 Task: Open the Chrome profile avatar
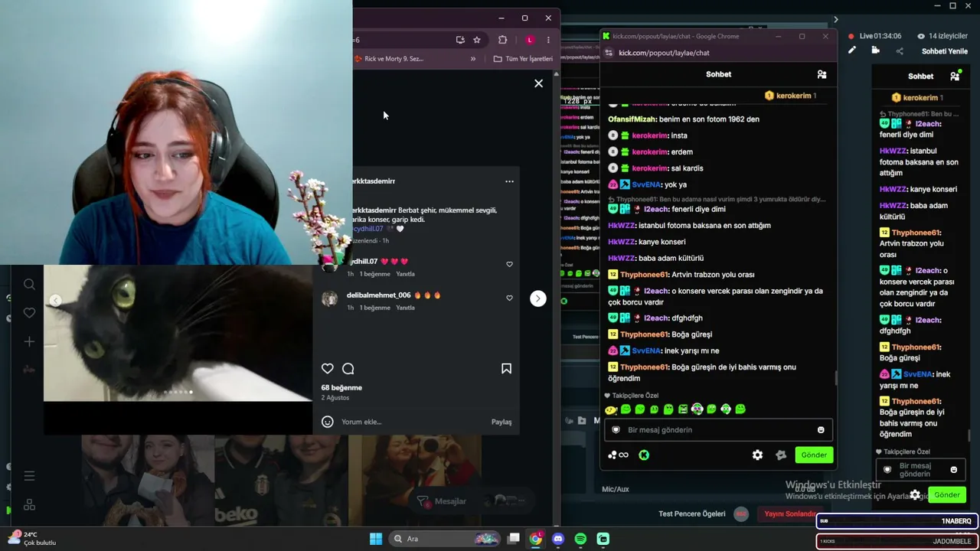[530, 40]
